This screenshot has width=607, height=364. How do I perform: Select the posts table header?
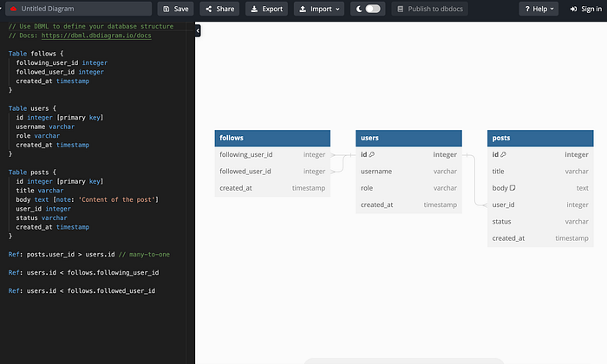point(540,138)
